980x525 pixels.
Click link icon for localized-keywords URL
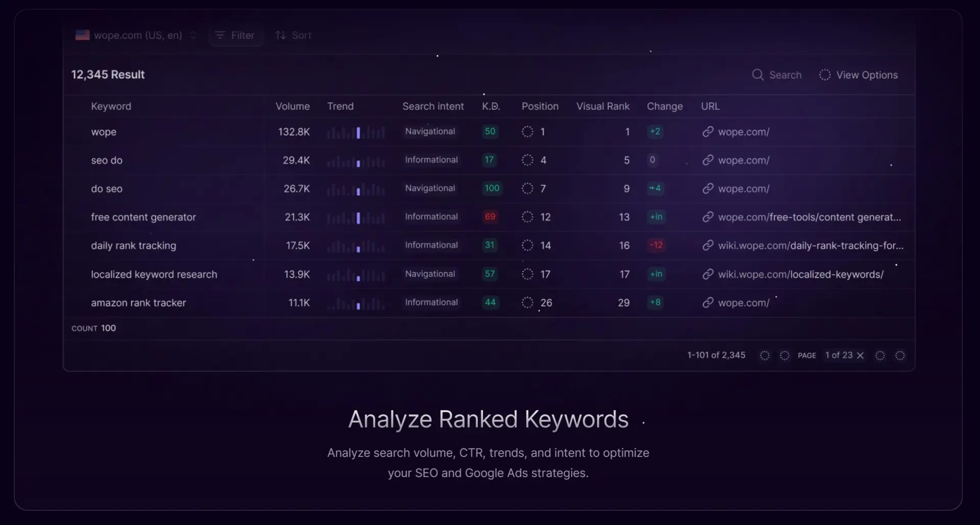[x=707, y=274]
